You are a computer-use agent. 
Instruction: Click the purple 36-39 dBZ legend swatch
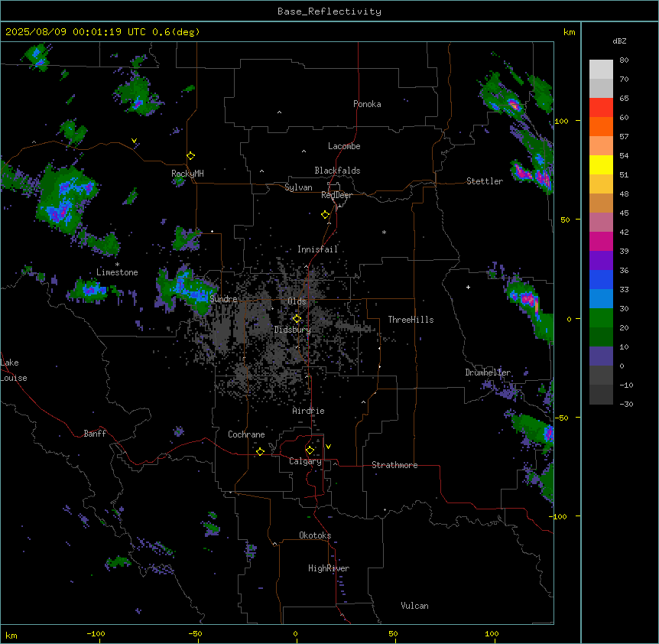click(601, 261)
